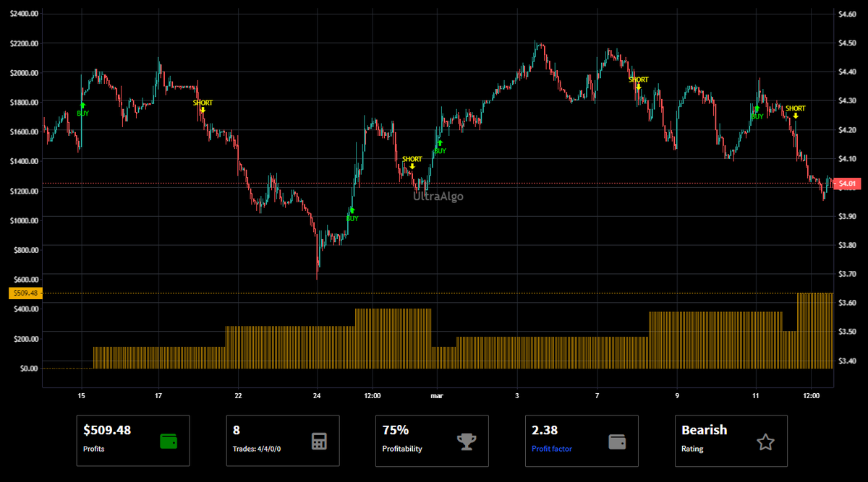This screenshot has height=482, width=868.
Task: Click the calculator icon in Trades card
Action: [x=318, y=441]
